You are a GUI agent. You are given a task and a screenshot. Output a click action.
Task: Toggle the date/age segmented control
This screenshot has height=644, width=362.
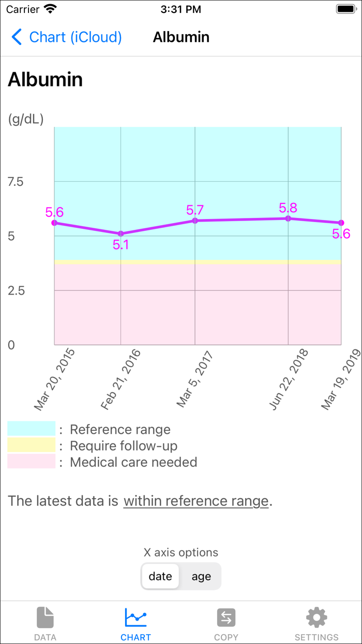tap(180, 576)
